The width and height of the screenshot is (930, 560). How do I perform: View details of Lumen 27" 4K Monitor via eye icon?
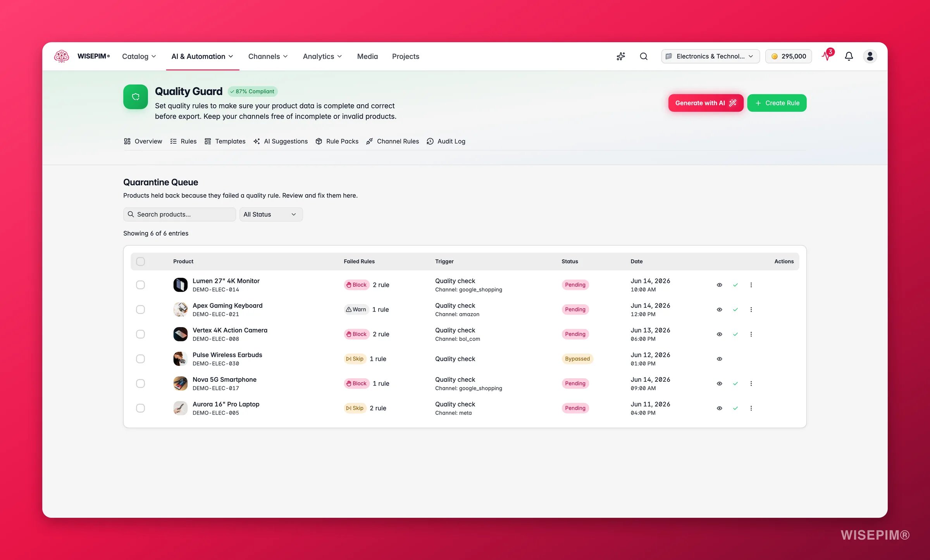719,285
